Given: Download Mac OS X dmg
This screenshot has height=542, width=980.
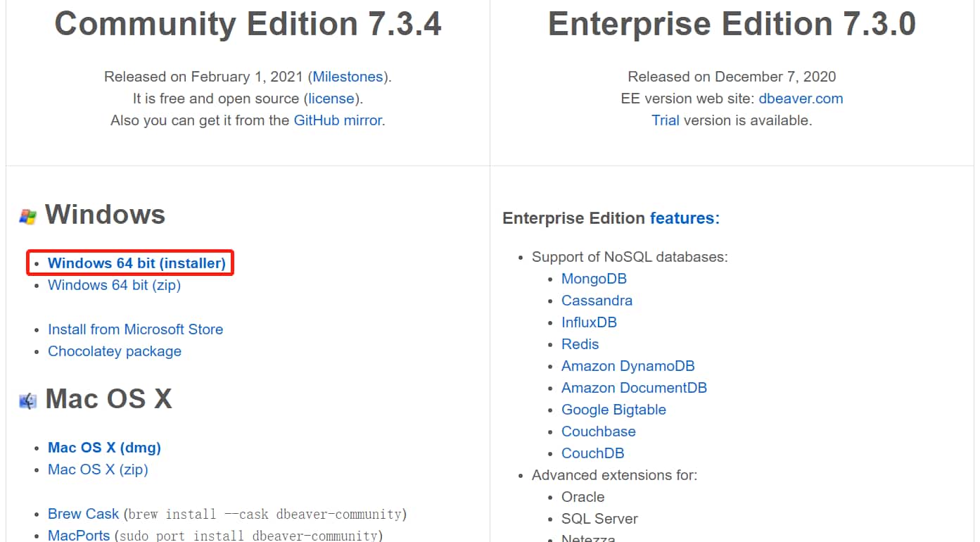Looking at the screenshot, I should tap(104, 448).
